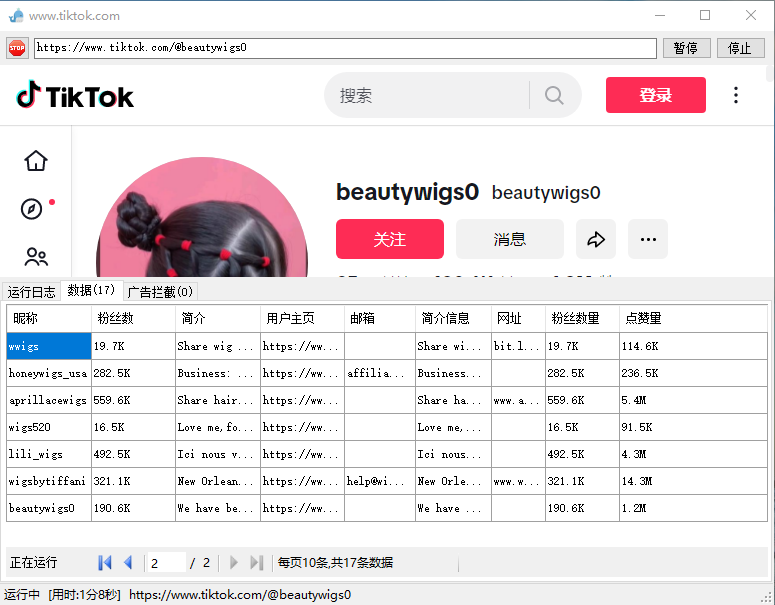
Task: Click the 停止 stop button
Action: (740, 48)
